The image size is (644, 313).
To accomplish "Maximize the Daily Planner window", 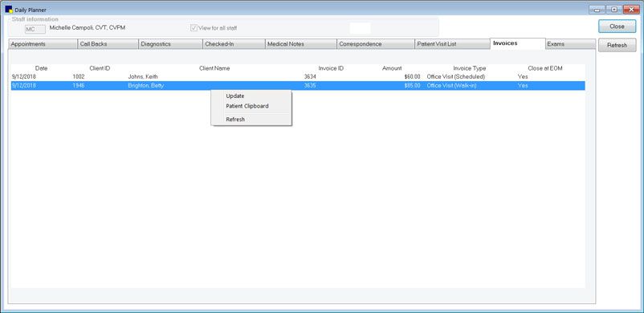I will 613,10.
